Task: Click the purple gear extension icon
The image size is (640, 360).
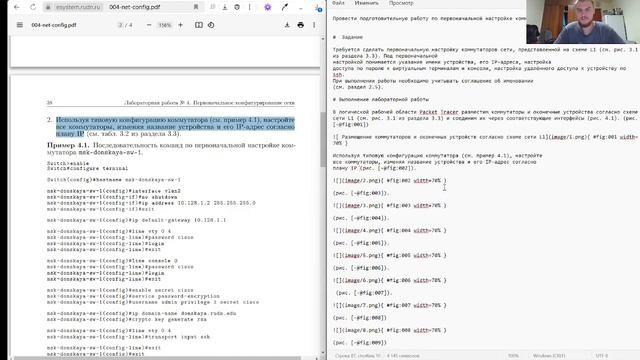Action: tap(268, 7)
